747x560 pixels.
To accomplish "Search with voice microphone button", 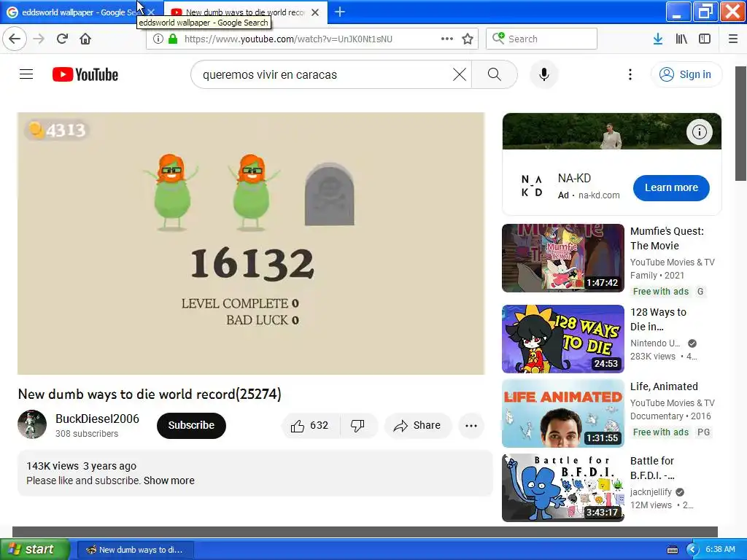I will 543,74.
